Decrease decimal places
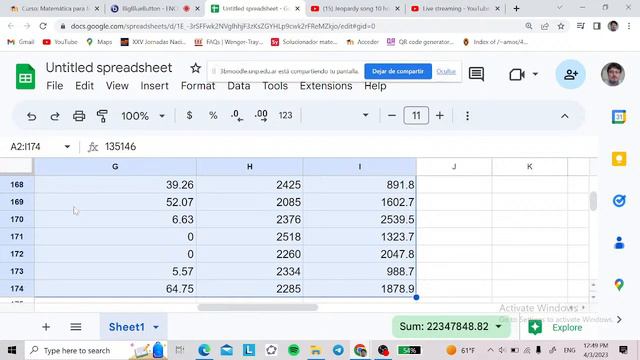 (237, 116)
